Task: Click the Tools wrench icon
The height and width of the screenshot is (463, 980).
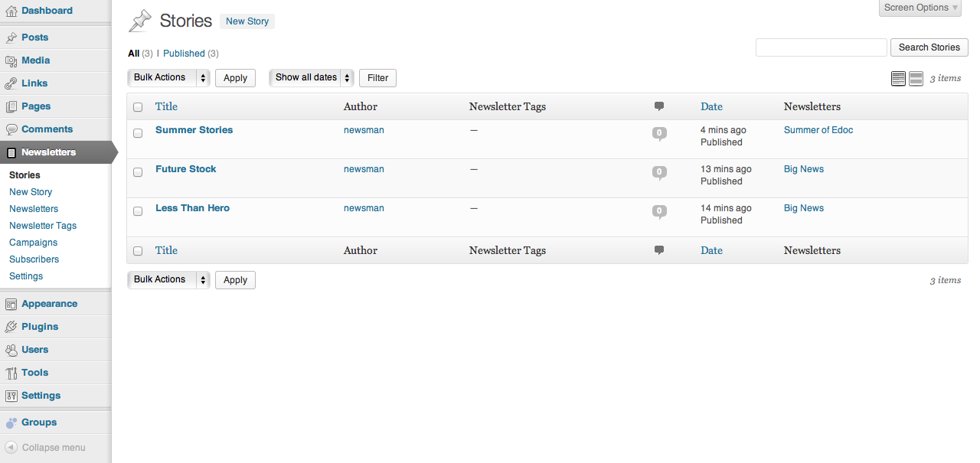Action: pyautogui.click(x=11, y=373)
